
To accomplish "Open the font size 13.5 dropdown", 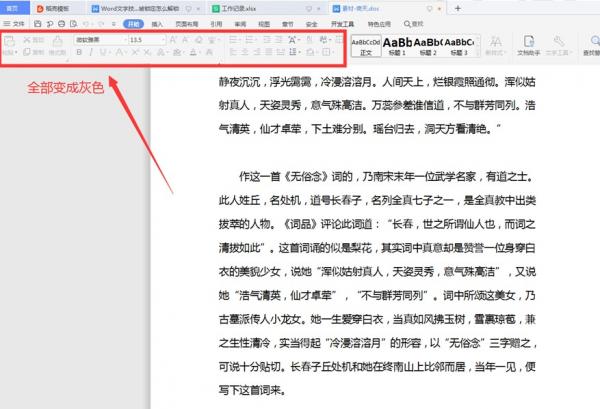I will [163, 40].
